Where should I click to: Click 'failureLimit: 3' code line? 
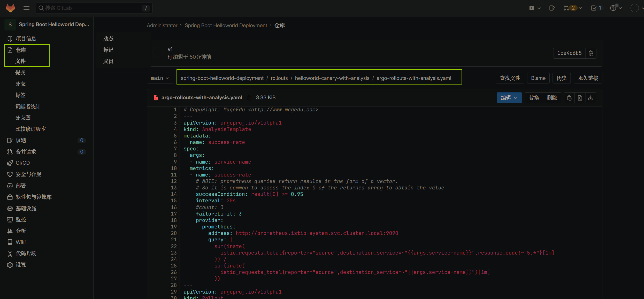tap(219, 214)
